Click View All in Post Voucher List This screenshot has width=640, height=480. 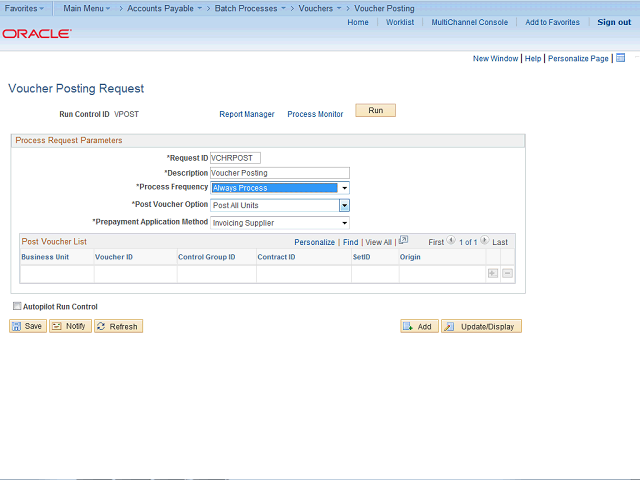(x=378, y=242)
